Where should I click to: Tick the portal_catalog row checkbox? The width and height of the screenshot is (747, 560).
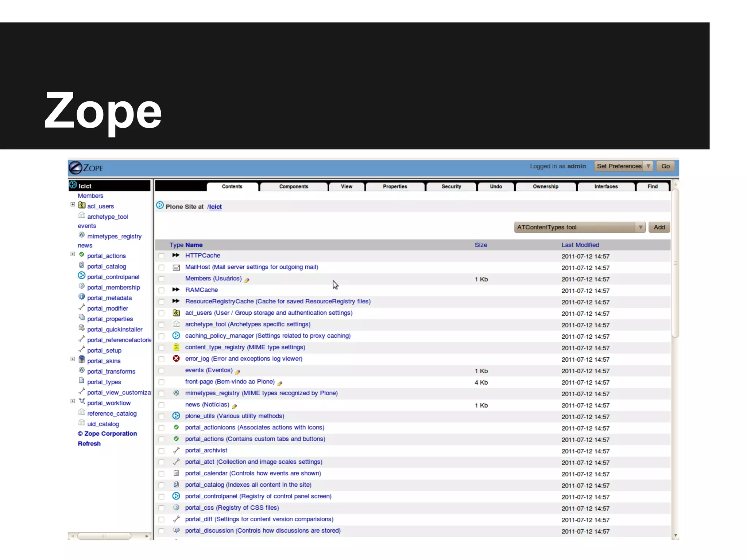click(x=161, y=485)
